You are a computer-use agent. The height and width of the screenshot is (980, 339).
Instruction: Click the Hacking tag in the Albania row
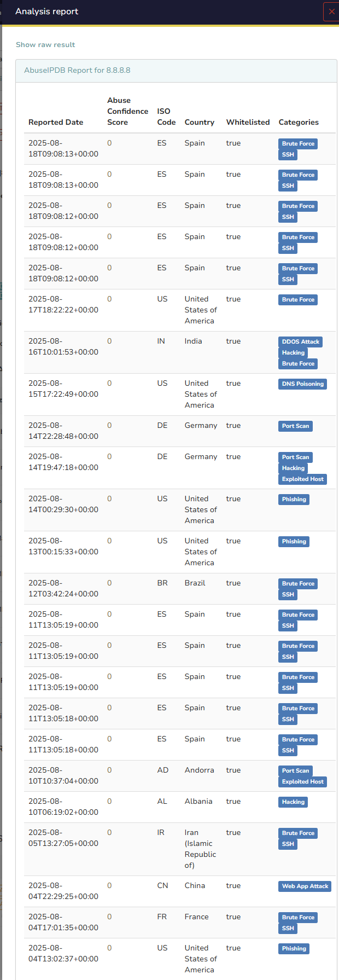coord(293,802)
